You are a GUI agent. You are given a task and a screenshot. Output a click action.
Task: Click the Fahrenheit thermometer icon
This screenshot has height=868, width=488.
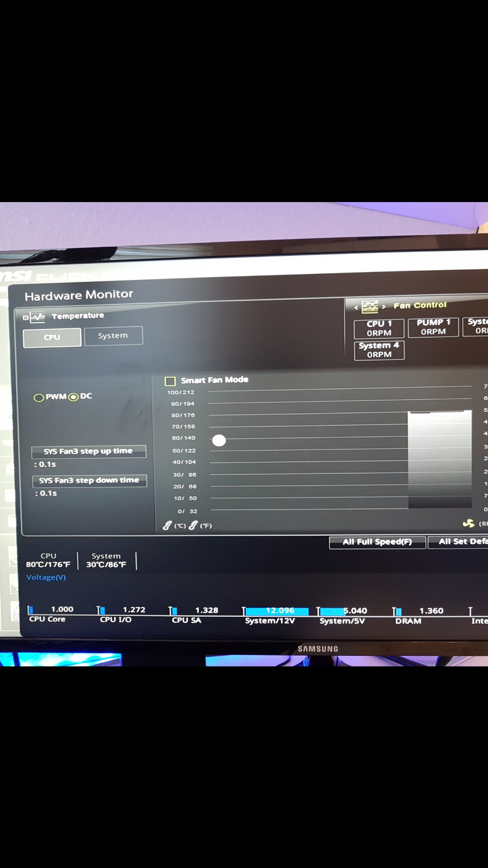[x=193, y=525]
